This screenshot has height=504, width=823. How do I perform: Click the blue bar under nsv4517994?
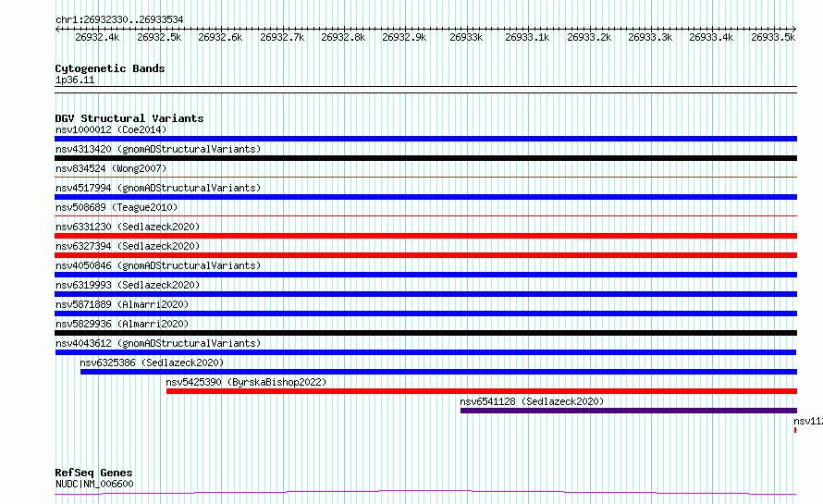pyautogui.click(x=425, y=197)
